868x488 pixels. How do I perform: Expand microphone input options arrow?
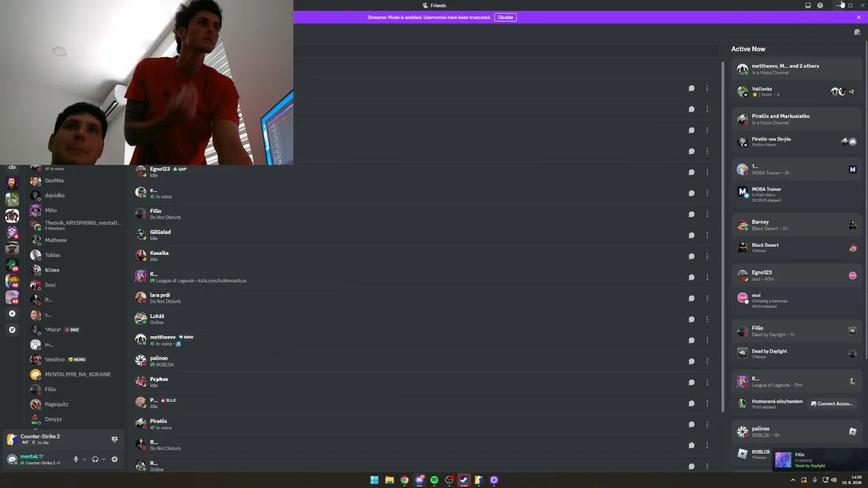84,460
